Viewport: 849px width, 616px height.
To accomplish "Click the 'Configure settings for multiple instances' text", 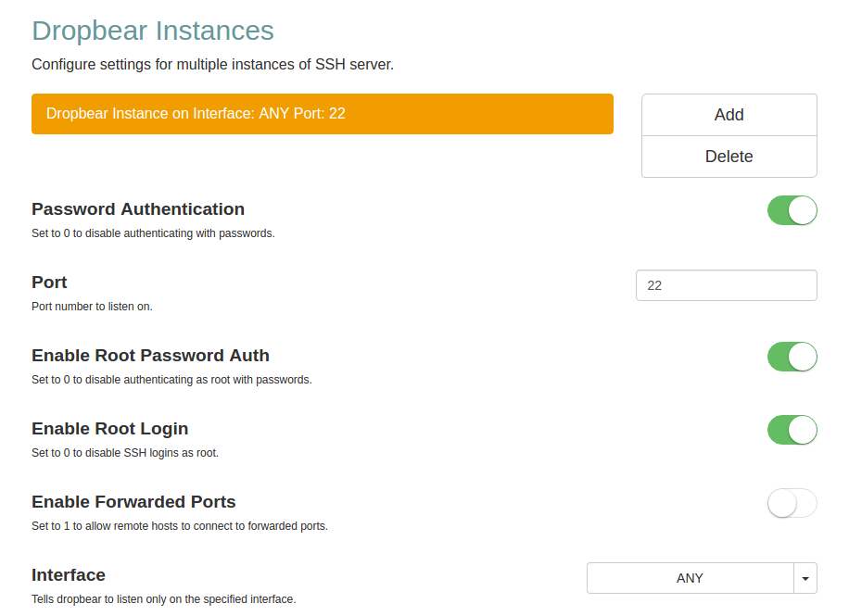I will point(212,65).
